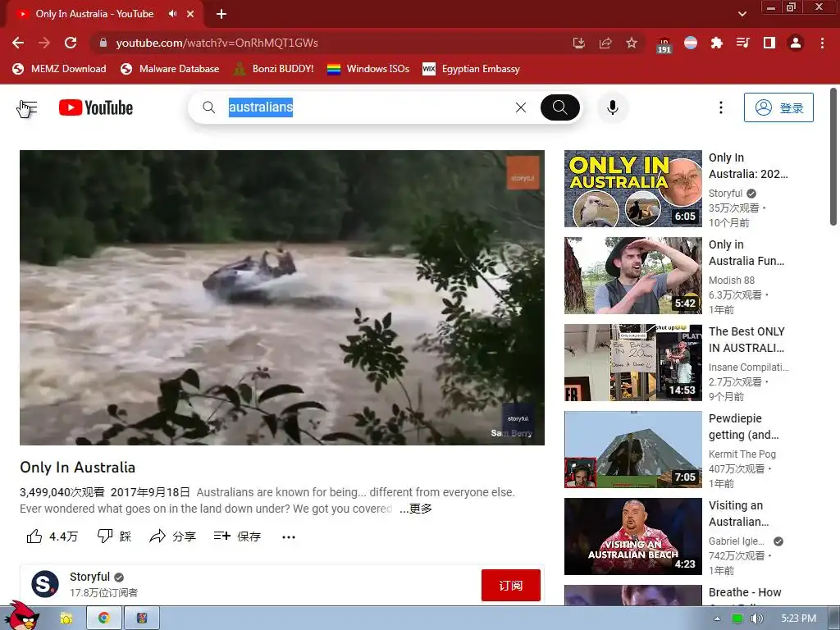Click inside the video player
The height and width of the screenshot is (630, 840).
point(282,297)
